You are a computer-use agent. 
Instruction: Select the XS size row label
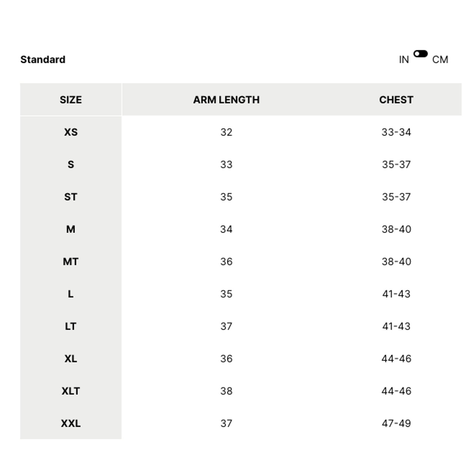(71, 132)
